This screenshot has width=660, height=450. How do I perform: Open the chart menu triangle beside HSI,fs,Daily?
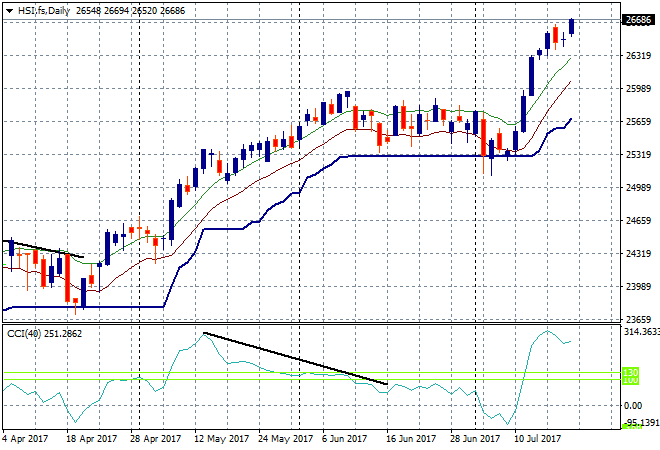(10, 11)
